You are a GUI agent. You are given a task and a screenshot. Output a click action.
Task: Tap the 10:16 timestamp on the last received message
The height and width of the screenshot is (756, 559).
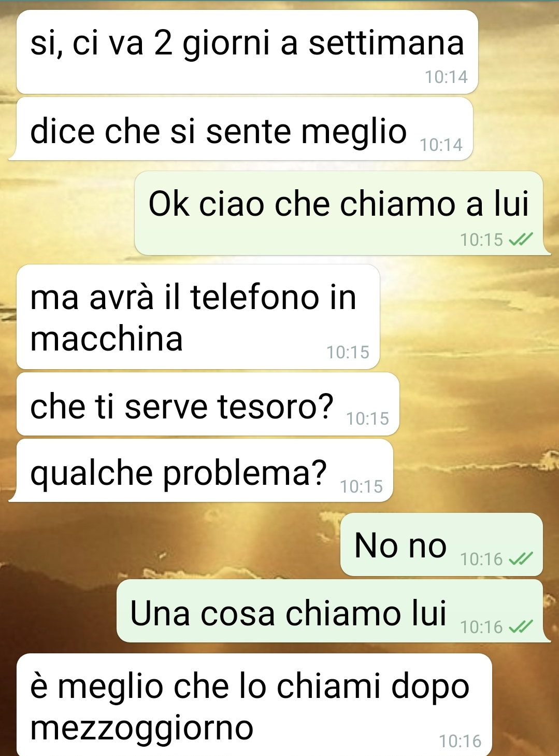tap(460, 741)
